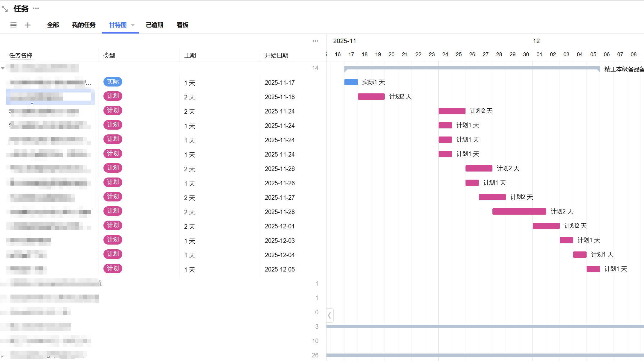This screenshot has height=361, width=644.
Task: Click the blue 实际 type tag
Action: tap(113, 82)
